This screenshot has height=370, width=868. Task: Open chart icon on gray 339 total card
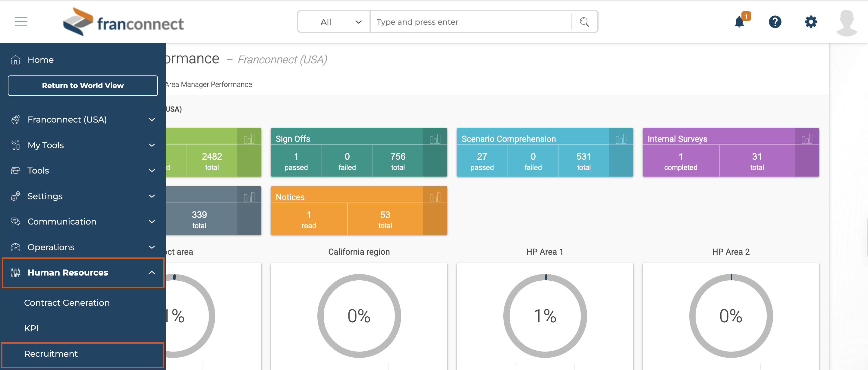coord(249,197)
